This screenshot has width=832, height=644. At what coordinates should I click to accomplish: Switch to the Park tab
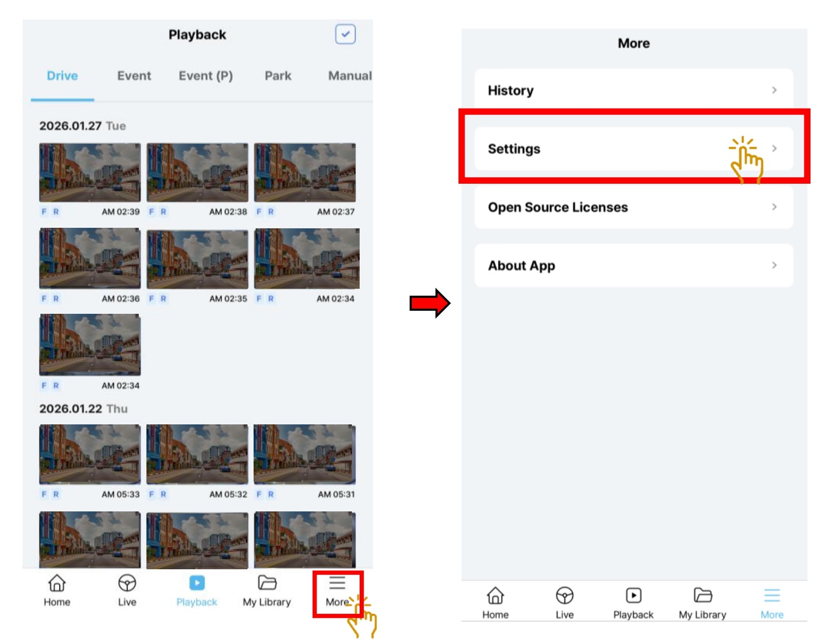[278, 76]
